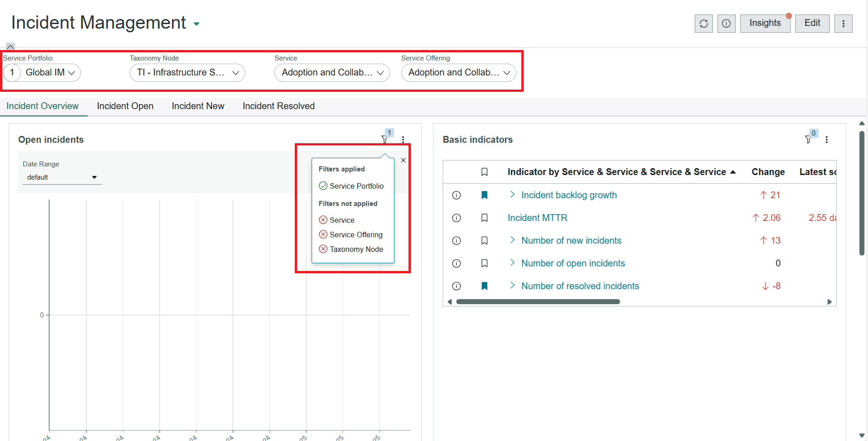Collapse the filter bar with the caret
868x441 pixels.
click(10, 46)
